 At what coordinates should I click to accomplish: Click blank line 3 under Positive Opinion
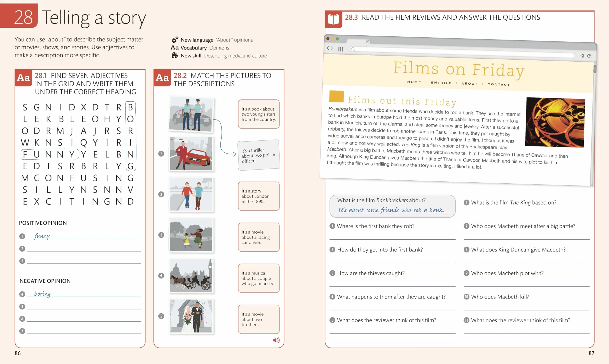pyautogui.click(x=84, y=261)
